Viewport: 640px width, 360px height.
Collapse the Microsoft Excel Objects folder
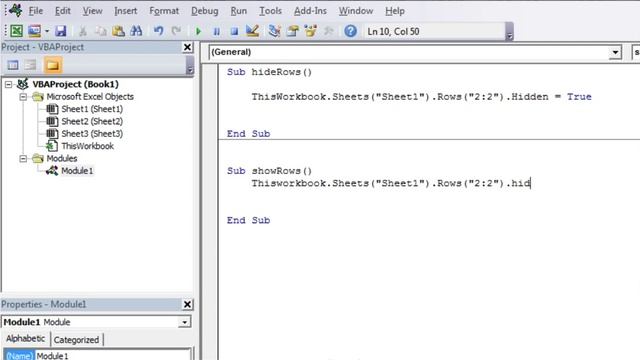click(x=23, y=97)
